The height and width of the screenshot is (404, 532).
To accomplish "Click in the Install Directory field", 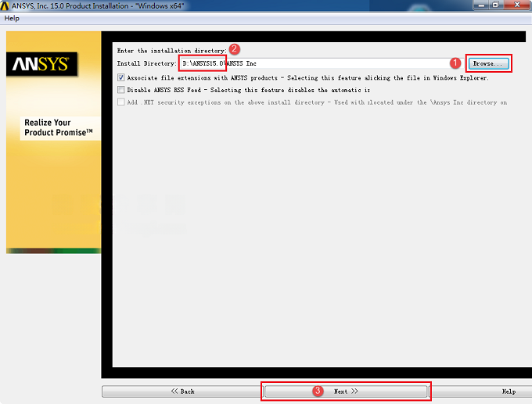I will pyautogui.click(x=320, y=63).
